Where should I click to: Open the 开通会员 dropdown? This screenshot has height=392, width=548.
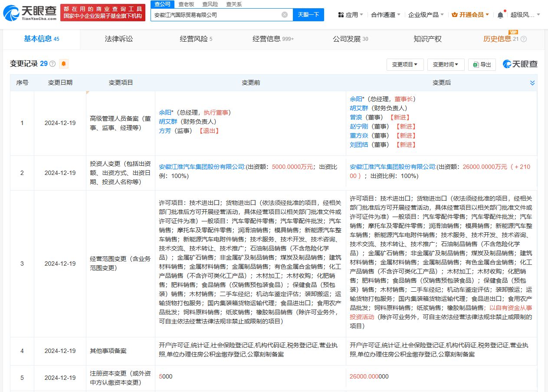[x=470, y=15]
